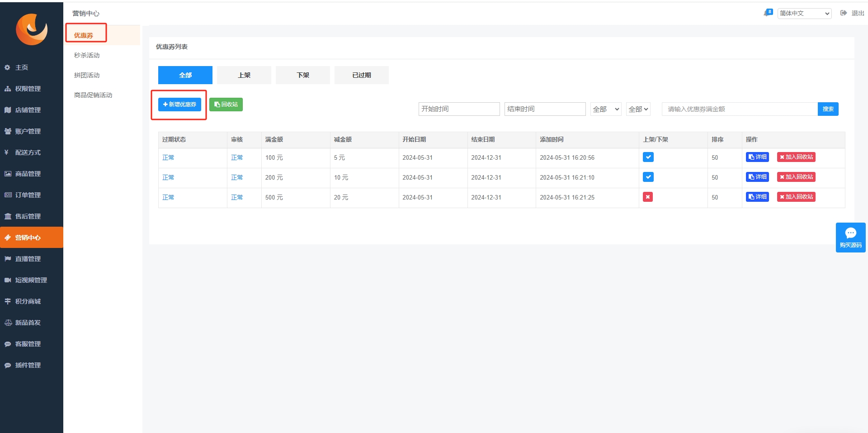The height and width of the screenshot is (433, 868).
Task: Click the 结束时间 date field
Action: point(545,109)
